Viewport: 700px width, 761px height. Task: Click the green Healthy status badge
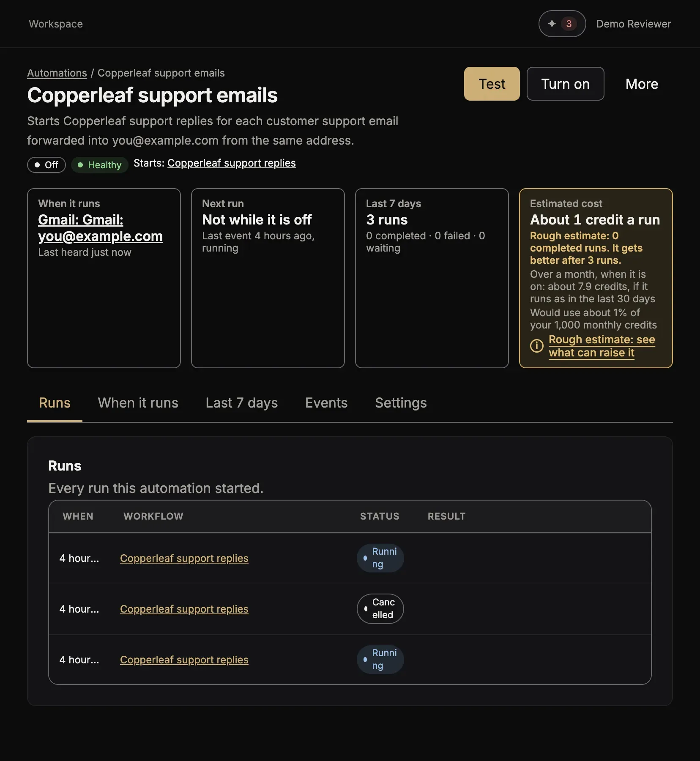(x=99, y=165)
